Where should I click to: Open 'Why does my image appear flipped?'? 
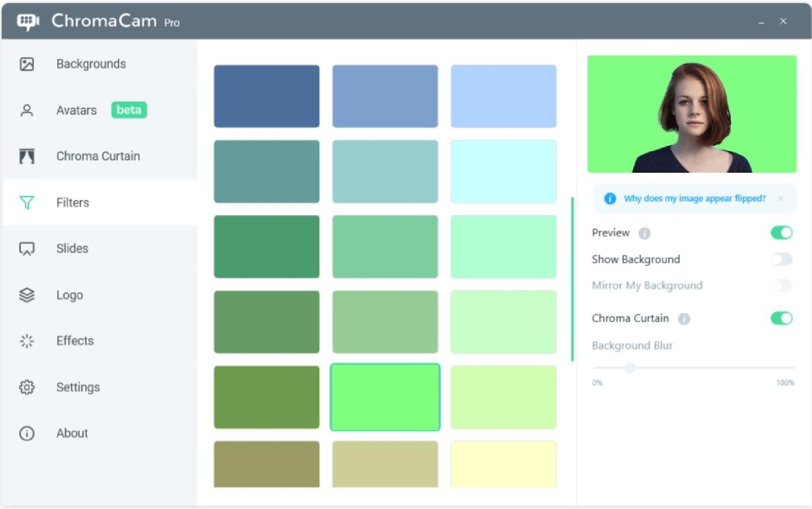coord(694,198)
